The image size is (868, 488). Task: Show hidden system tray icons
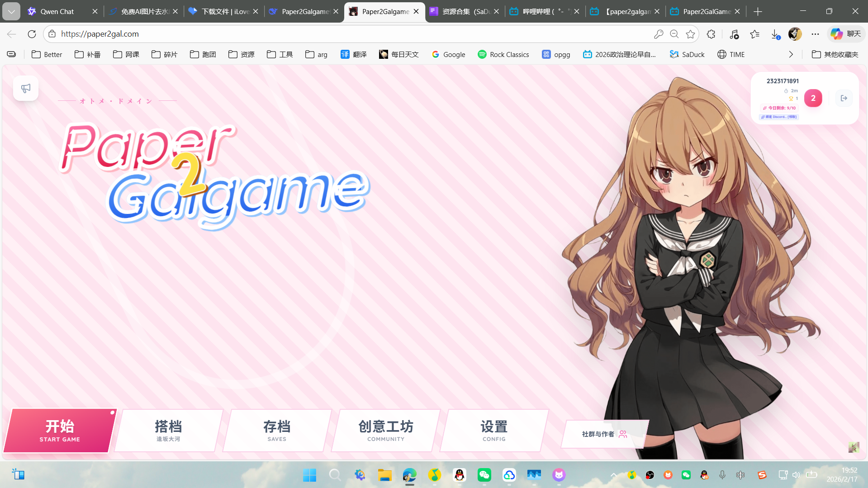tap(614, 475)
